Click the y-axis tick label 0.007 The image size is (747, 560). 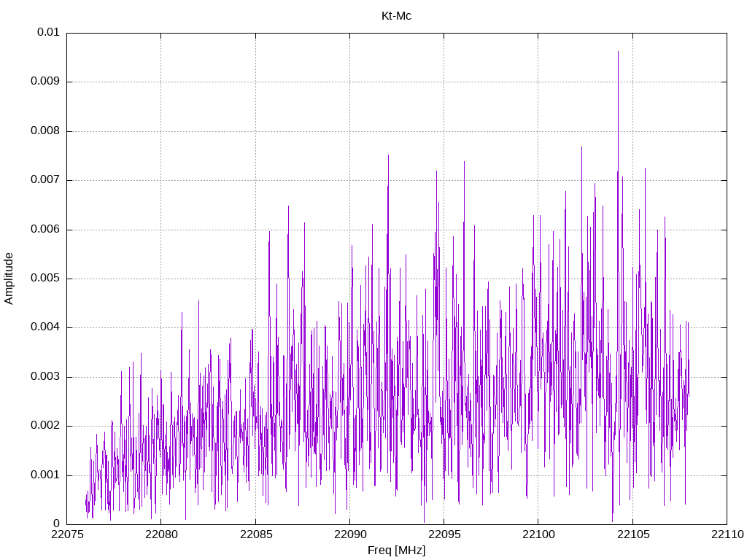[x=44, y=180]
